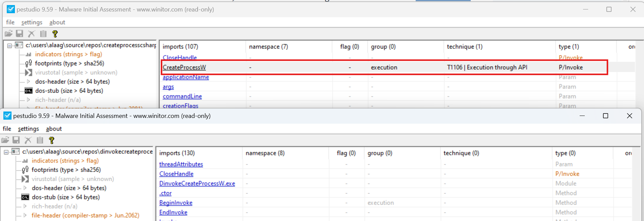Screen dimensions: 644x221
Task: Collapse the createprocesscsharp root tree node
Action: tap(9, 46)
